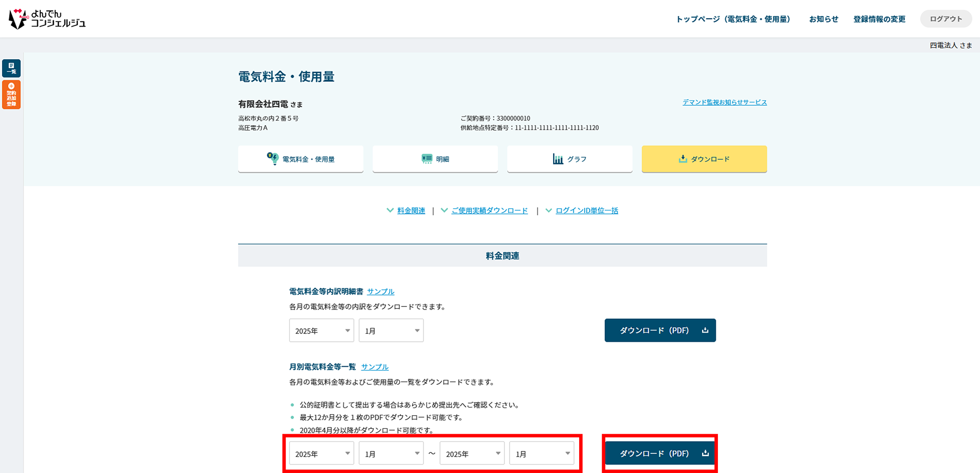Open the グラフ tab
Image resolution: width=980 pixels, height=473 pixels.
(569, 159)
